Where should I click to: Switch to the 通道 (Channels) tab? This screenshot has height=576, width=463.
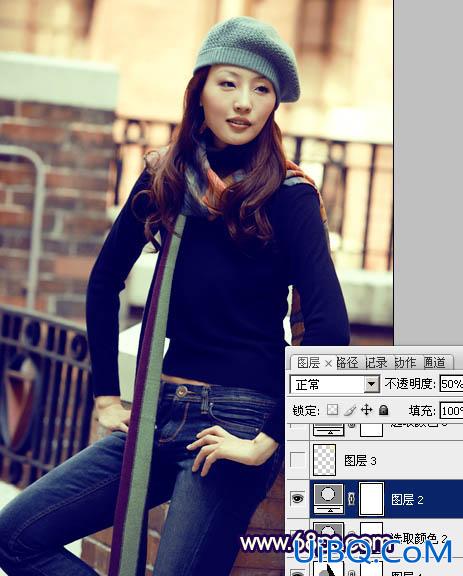pyautogui.click(x=435, y=363)
